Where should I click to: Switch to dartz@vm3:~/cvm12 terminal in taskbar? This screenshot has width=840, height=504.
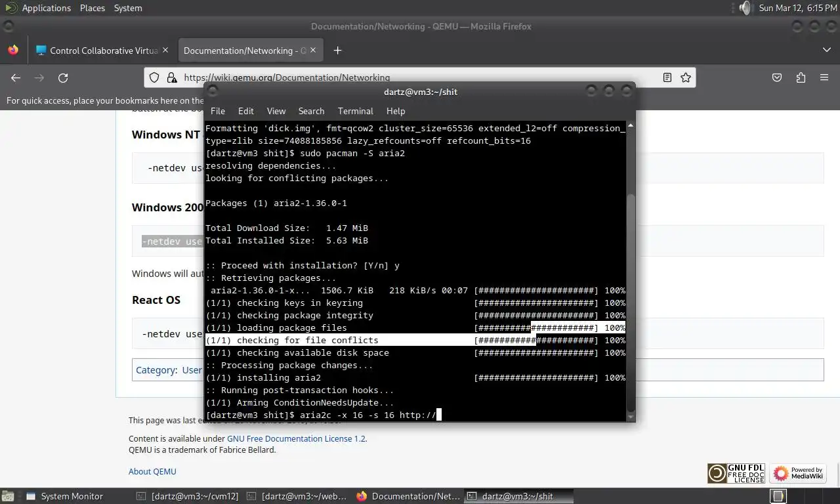[x=188, y=496]
